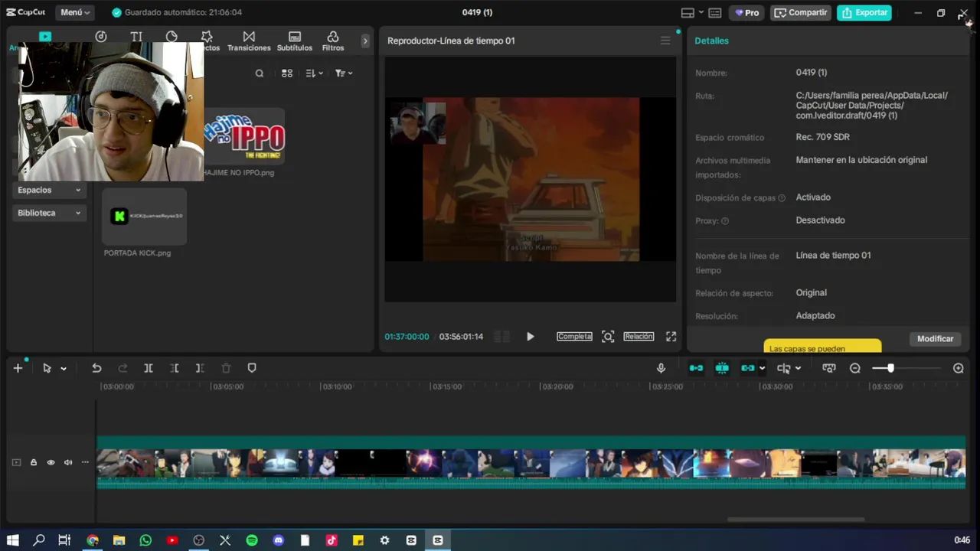Image resolution: width=980 pixels, height=551 pixels.
Task: Click the current timecode 01:37:00:00
Action: pyautogui.click(x=407, y=337)
